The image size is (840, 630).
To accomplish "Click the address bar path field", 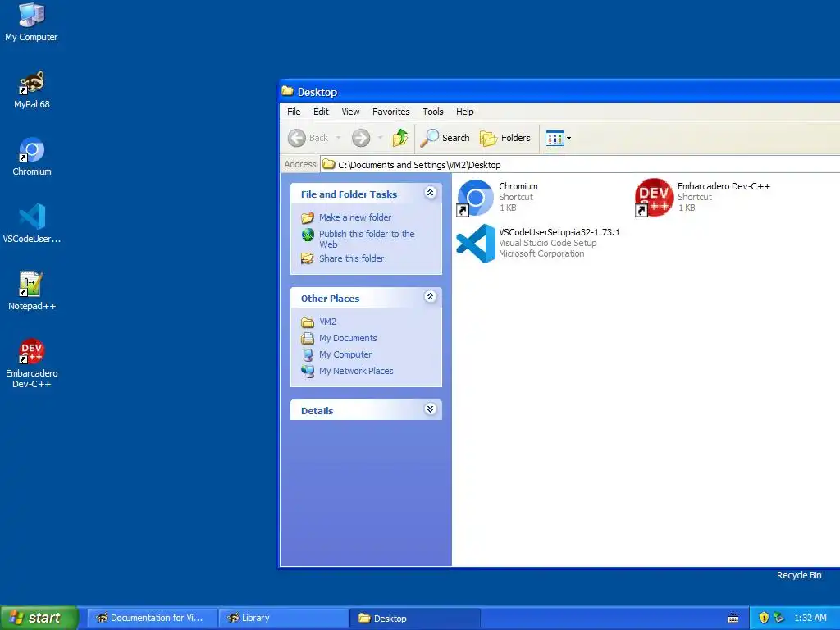I will [580, 164].
